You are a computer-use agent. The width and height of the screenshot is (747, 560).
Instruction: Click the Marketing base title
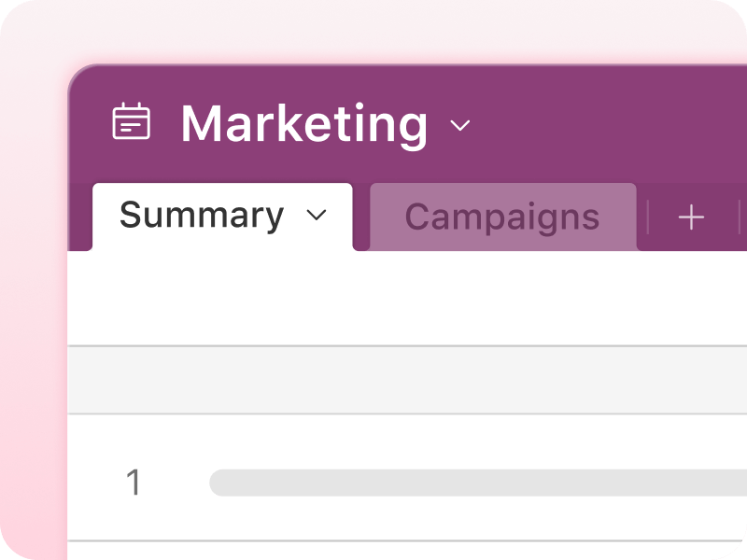[304, 125]
